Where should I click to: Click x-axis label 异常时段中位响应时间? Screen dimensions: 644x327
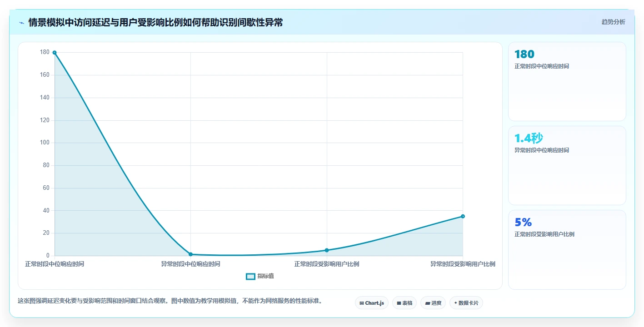pyautogui.click(x=190, y=264)
